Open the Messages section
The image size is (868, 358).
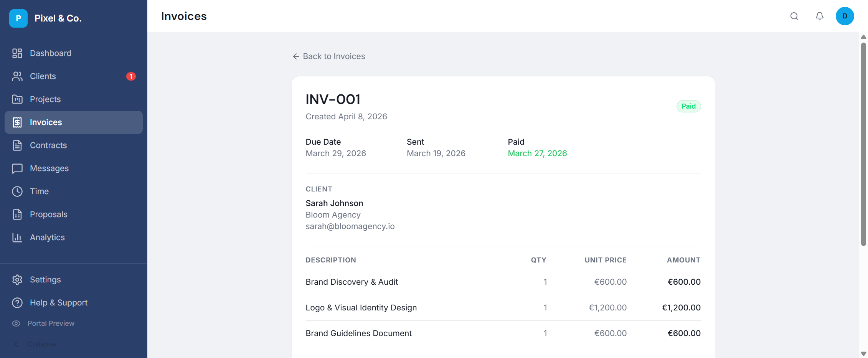click(x=74, y=168)
